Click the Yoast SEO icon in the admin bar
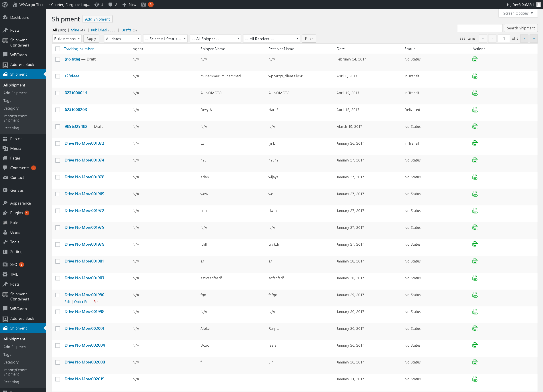543x392 pixels. coord(144,5)
